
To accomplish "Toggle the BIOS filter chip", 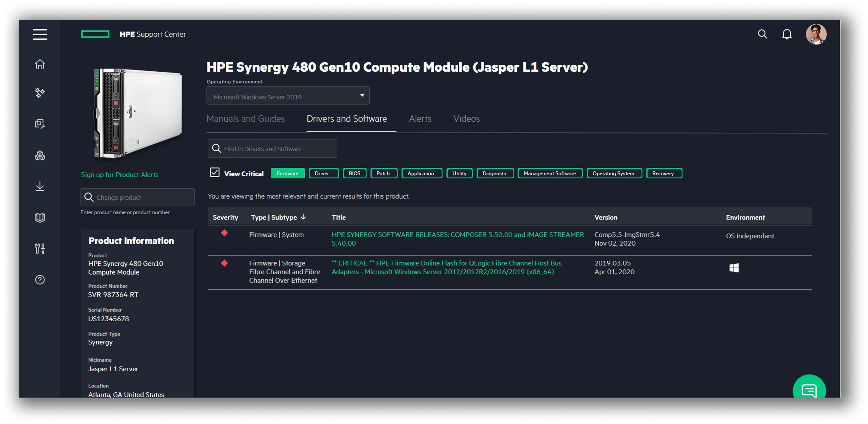I will coord(355,173).
